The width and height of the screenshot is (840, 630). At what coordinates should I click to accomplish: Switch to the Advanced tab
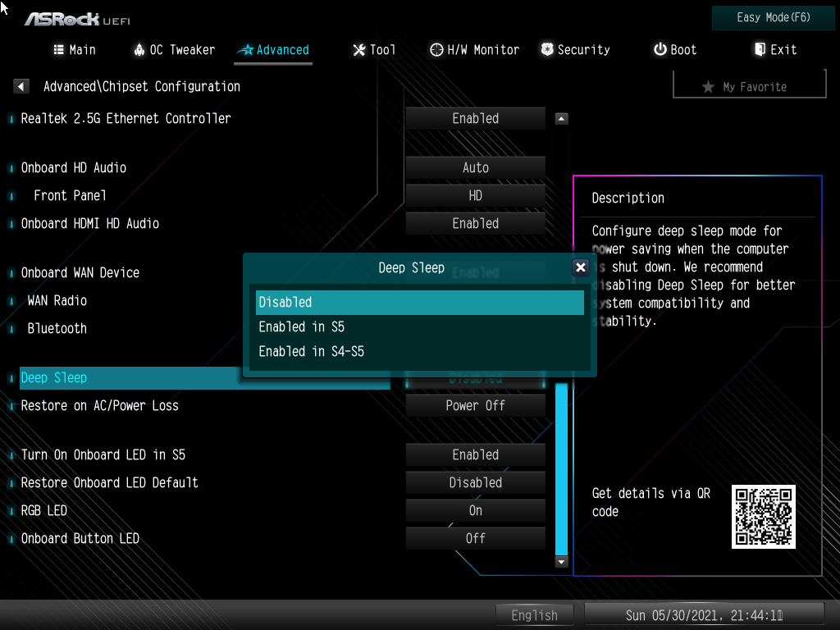274,50
